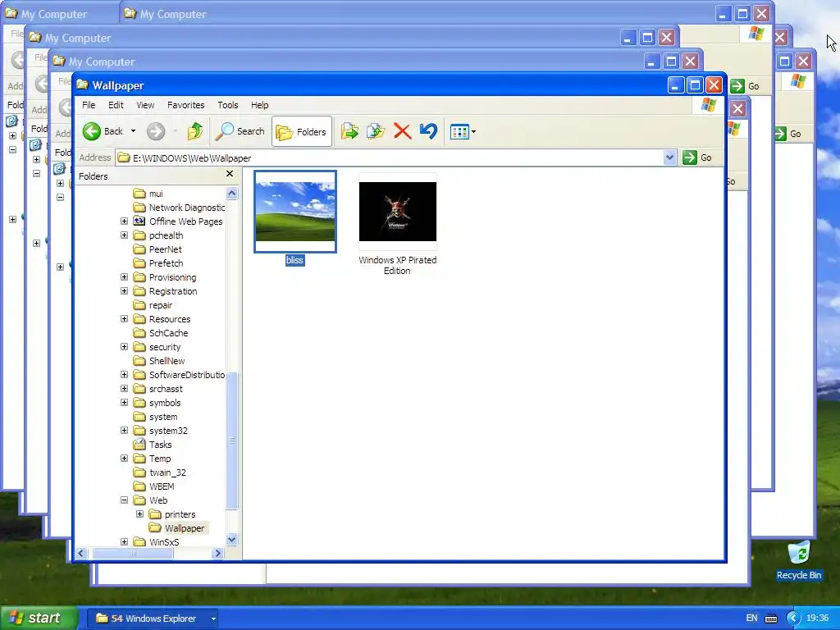840x630 pixels.
Task: Open the Views icon menu
Action: (x=463, y=131)
